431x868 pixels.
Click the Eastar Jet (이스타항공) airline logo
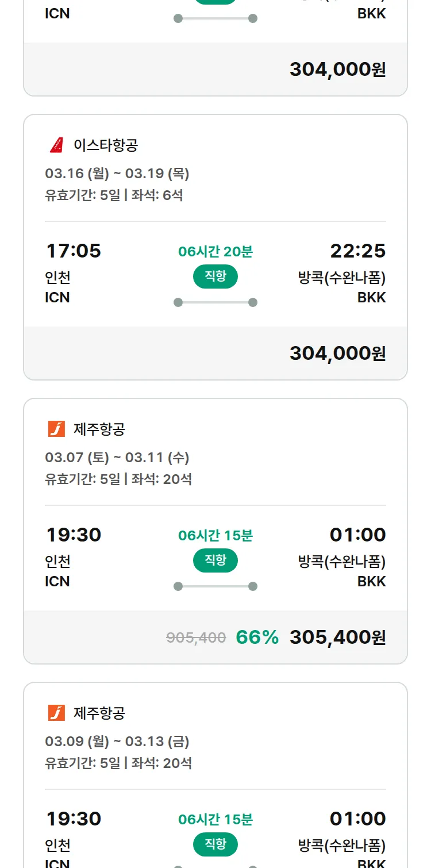pyautogui.click(x=56, y=145)
